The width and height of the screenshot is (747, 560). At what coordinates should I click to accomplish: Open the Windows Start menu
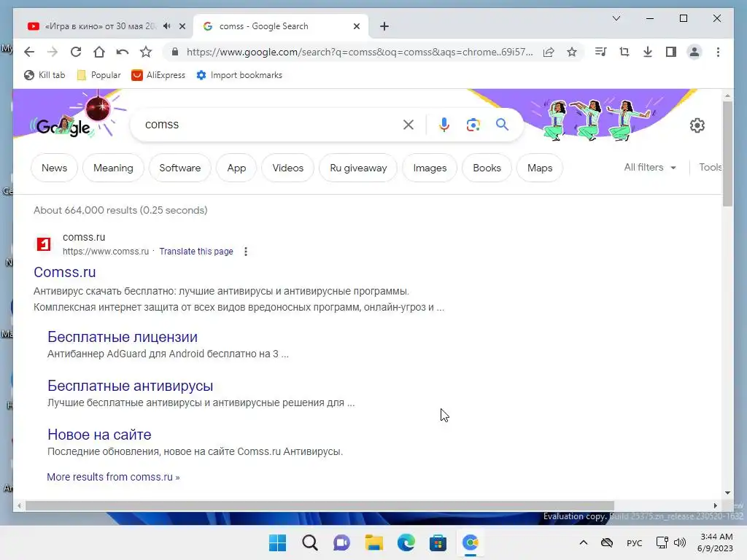(277, 542)
